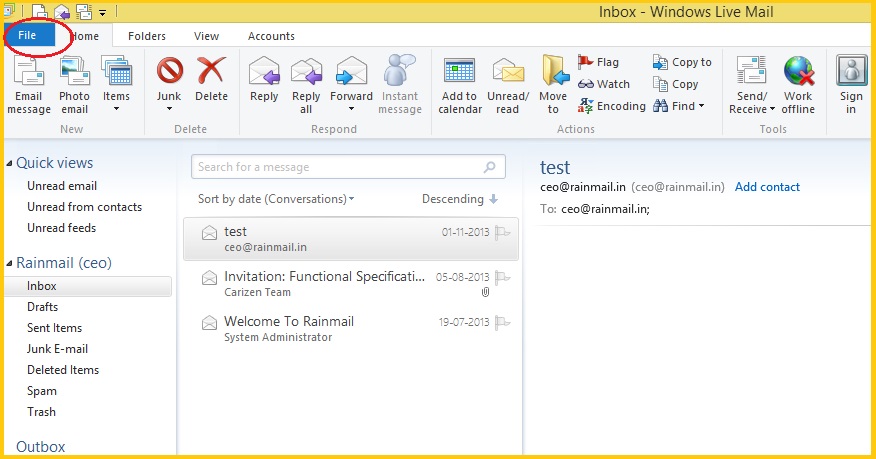This screenshot has height=459, width=876.
Task: Collapse the Rainmail (ceo) account tree
Action: click(9, 263)
